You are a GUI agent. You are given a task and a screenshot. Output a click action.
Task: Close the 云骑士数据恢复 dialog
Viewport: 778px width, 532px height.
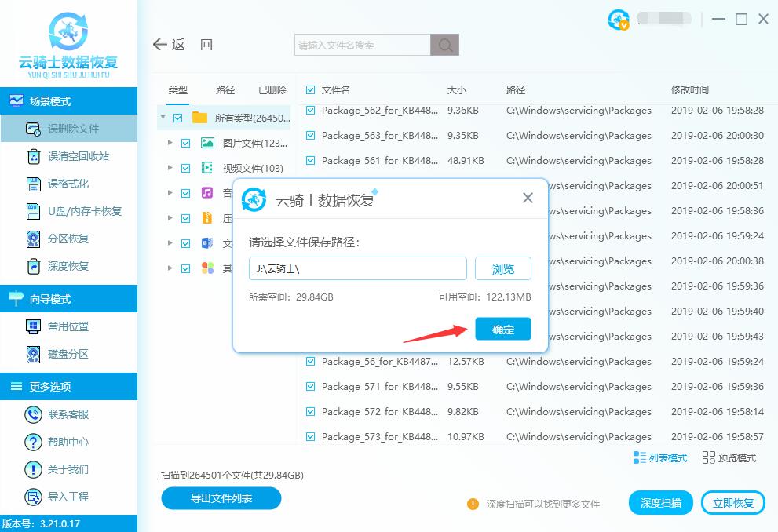coord(528,198)
